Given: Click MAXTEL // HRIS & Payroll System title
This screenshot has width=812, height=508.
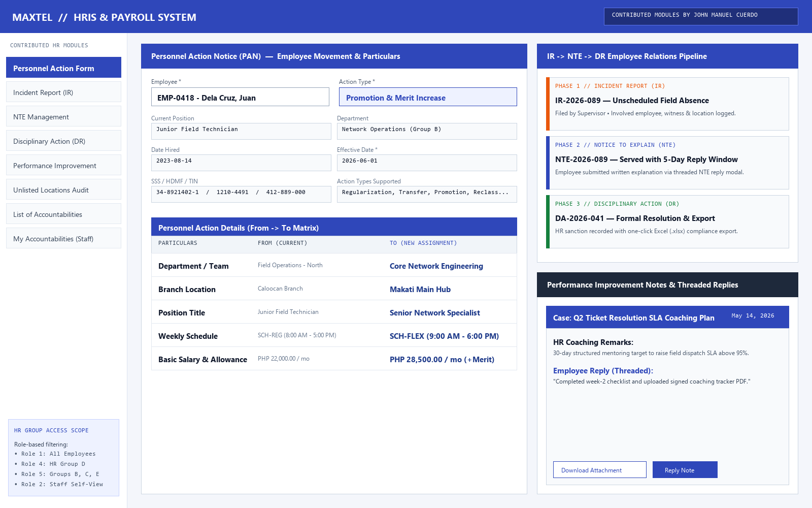Looking at the screenshot, I should (104, 17).
